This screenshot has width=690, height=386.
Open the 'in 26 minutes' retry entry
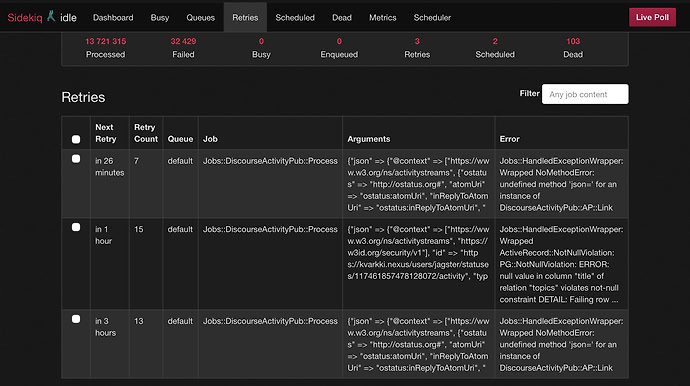coord(110,167)
